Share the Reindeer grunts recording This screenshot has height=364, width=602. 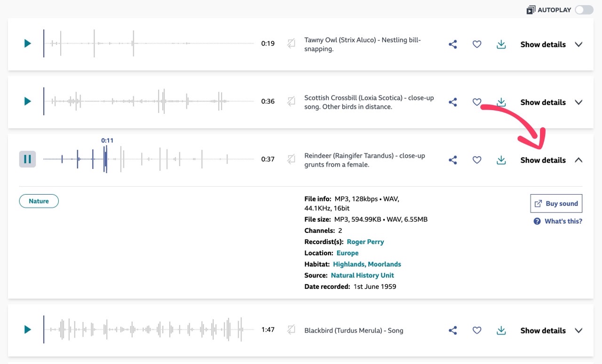(452, 159)
